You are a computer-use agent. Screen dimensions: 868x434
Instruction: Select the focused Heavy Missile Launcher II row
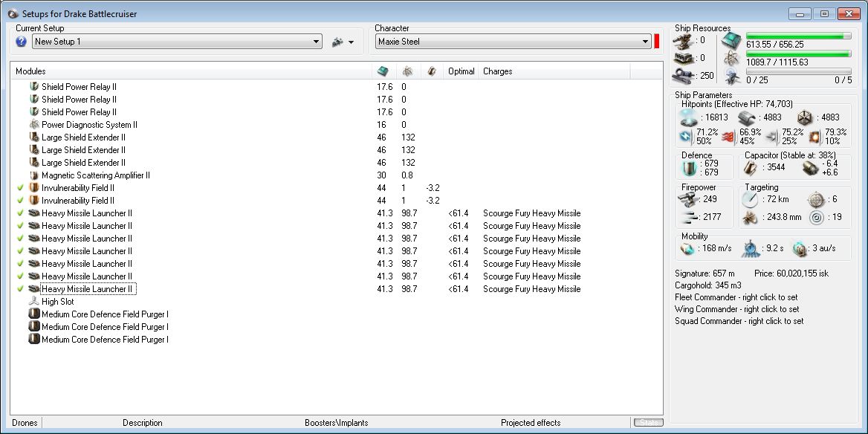coord(337,289)
